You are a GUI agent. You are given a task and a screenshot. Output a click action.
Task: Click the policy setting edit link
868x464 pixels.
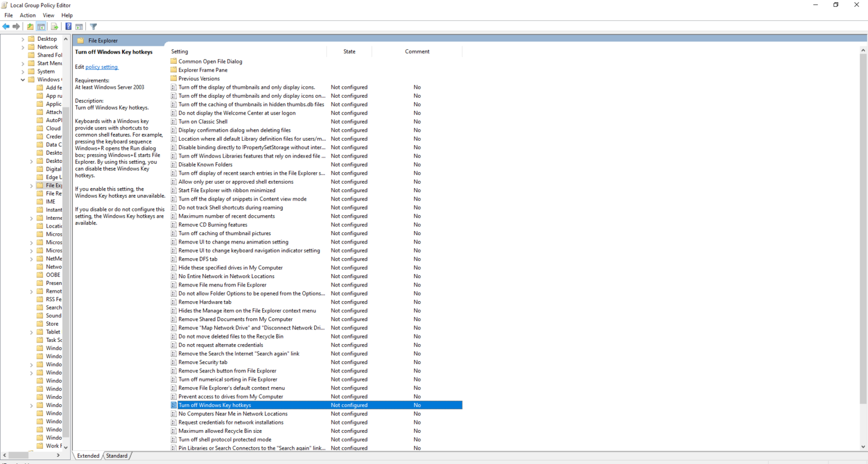coord(101,67)
